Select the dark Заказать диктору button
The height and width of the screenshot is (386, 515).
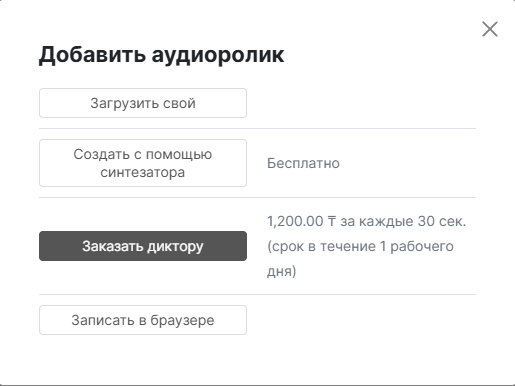coord(143,246)
